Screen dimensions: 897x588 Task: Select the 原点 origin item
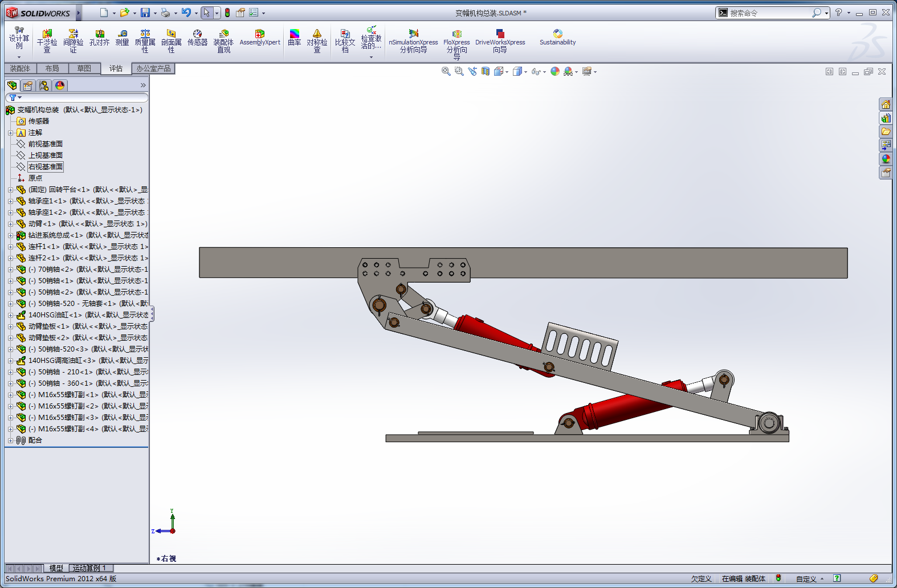click(35, 178)
